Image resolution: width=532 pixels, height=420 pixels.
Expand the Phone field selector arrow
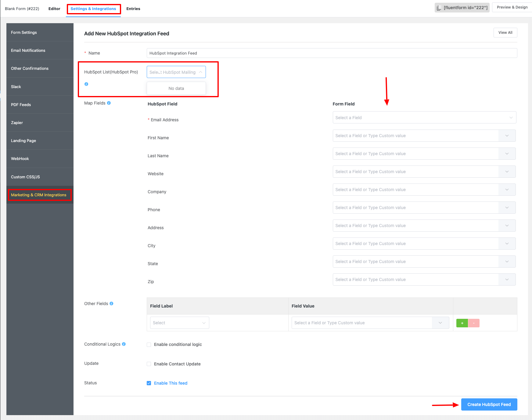(507, 208)
